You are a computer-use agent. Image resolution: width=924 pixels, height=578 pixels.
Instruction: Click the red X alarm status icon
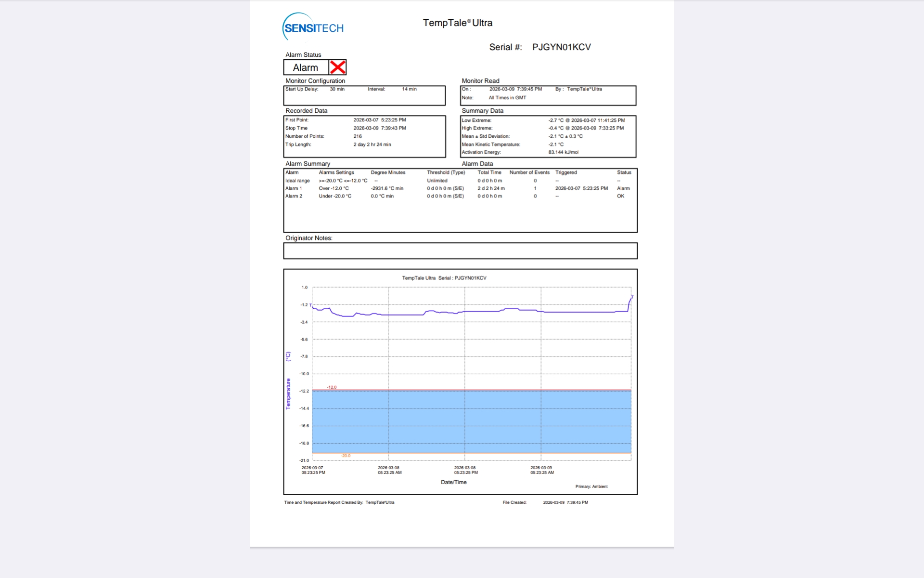click(x=337, y=67)
